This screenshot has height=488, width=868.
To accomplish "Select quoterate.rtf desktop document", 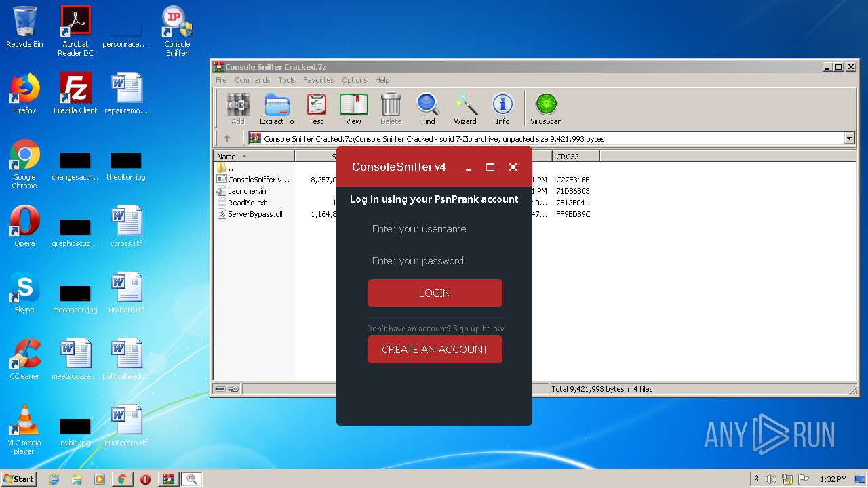I will (126, 426).
